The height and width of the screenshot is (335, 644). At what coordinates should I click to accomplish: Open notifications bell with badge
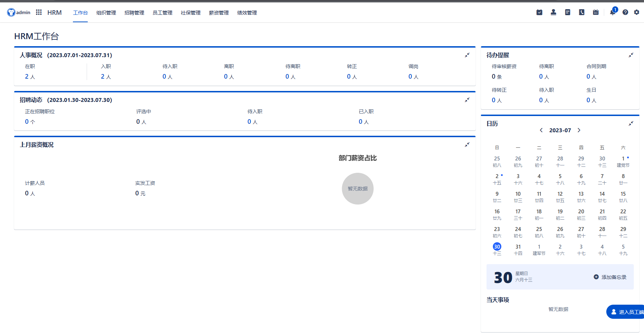click(x=613, y=12)
